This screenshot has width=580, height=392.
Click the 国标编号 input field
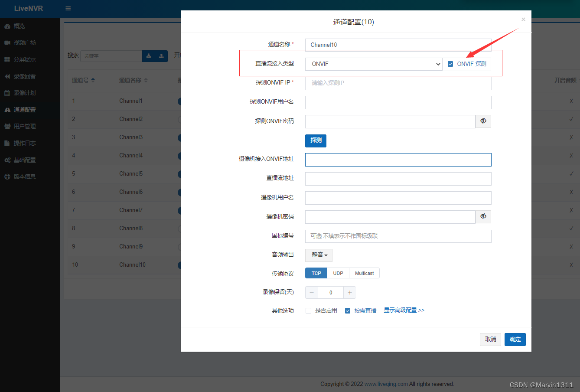coord(398,236)
